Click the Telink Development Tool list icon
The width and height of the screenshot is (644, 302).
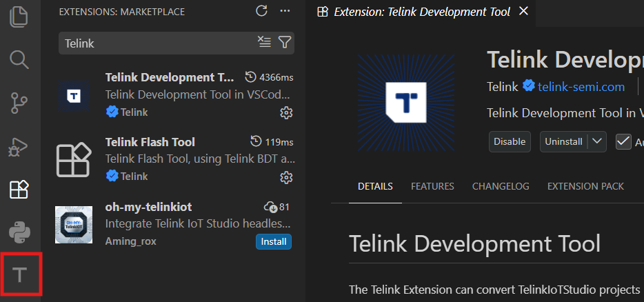(x=74, y=96)
